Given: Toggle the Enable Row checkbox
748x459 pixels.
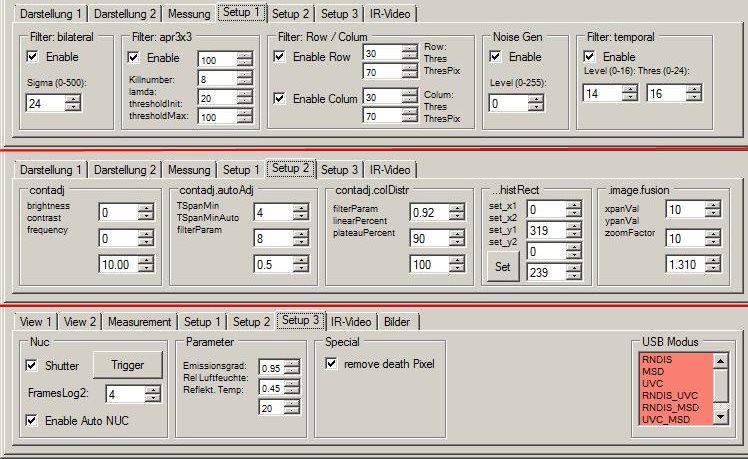Looking at the screenshot, I should pyautogui.click(x=280, y=57).
